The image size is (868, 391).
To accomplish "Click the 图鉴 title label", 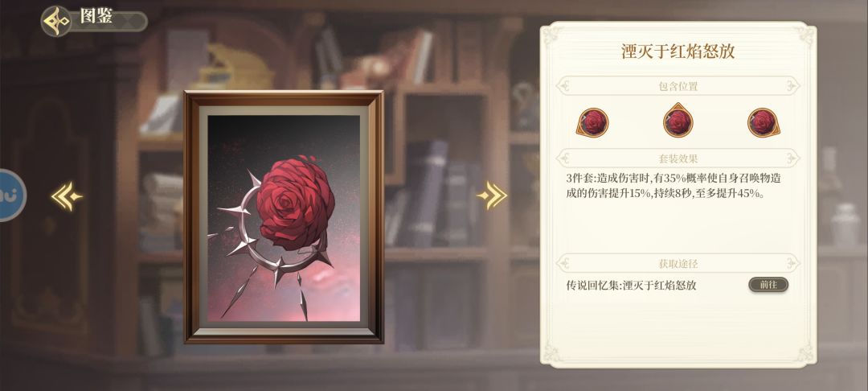I will point(96,16).
